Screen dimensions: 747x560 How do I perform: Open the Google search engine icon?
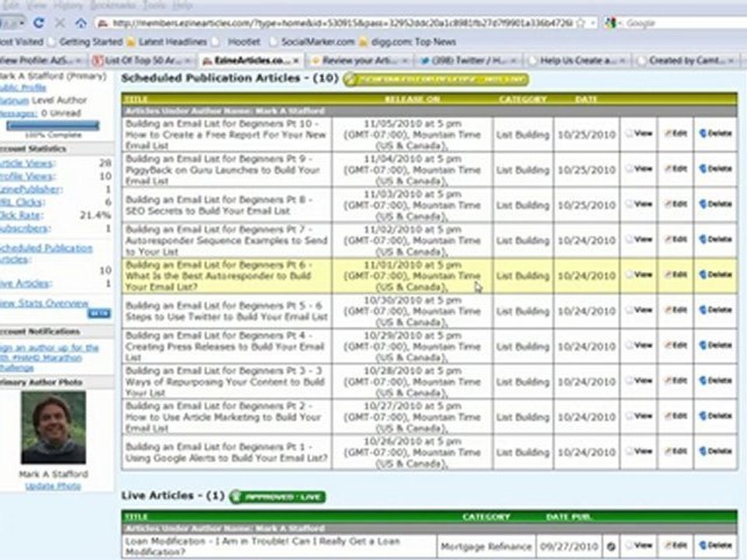pyautogui.click(x=610, y=23)
